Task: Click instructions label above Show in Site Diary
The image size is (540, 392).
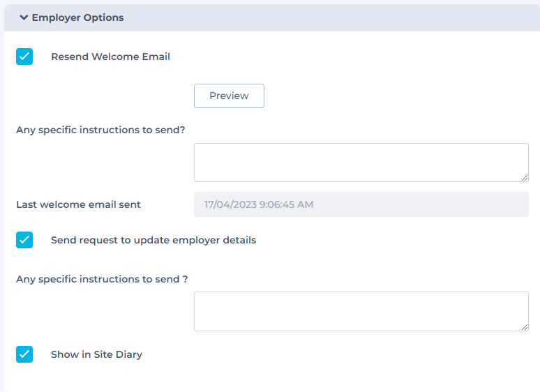Action: coord(102,279)
